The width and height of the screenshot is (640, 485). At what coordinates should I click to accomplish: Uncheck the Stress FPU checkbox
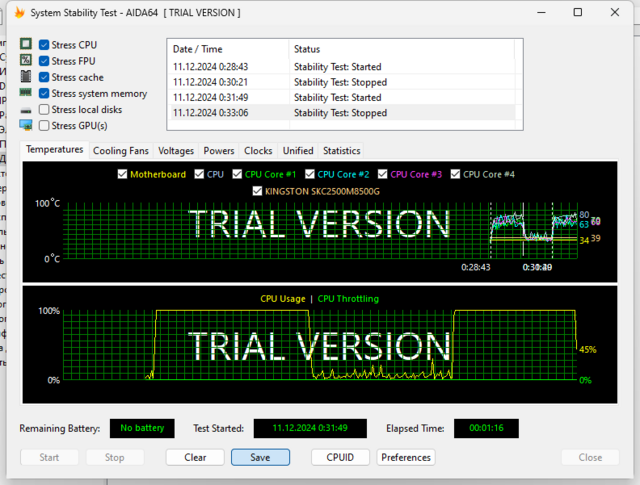[x=44, y=61]
